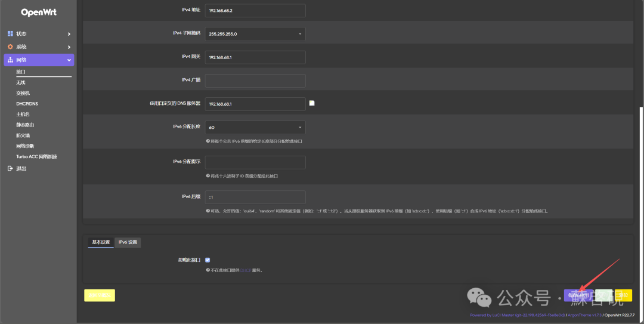The height and width of the screenshot is (324, 644).
Task: Expand the 状态 menu chevron
Action: click(69, 34)
